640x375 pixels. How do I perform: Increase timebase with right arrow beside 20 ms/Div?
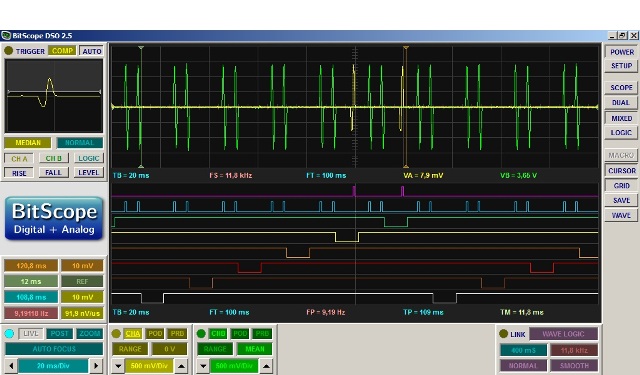tap(96, 365)
